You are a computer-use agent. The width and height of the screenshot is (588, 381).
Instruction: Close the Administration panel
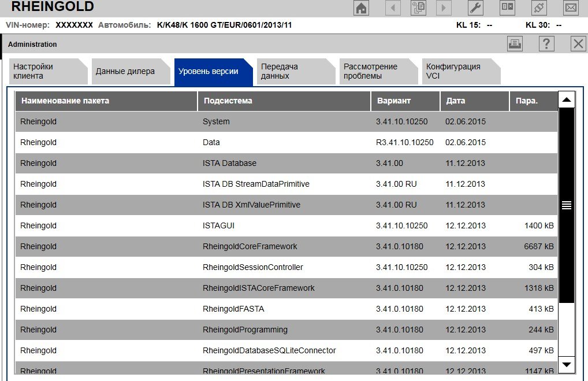point(578,44)
